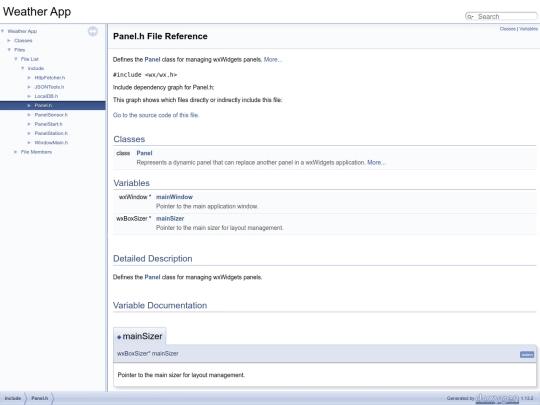Jump to Classes via top-right link
The image size is (540, 405).
coord(508,29)
